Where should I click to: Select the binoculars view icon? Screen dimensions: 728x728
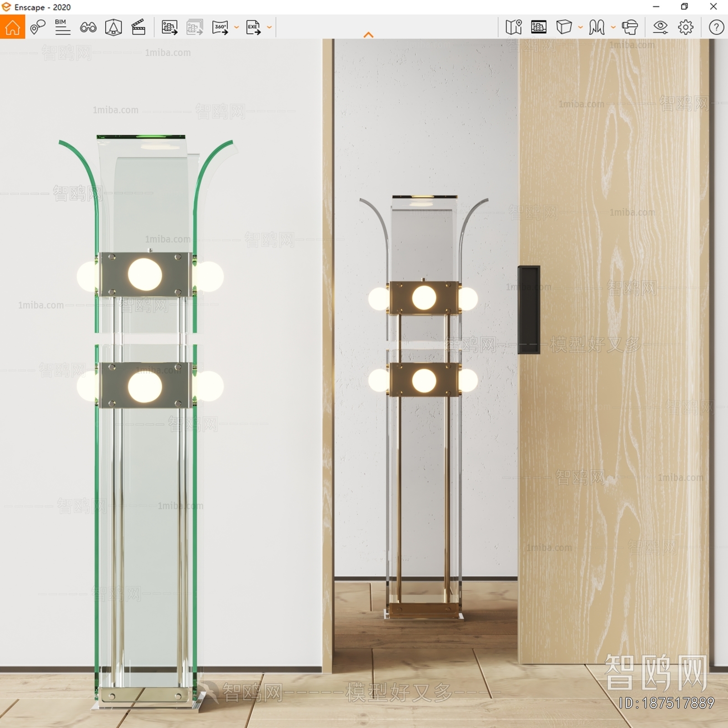88,27
